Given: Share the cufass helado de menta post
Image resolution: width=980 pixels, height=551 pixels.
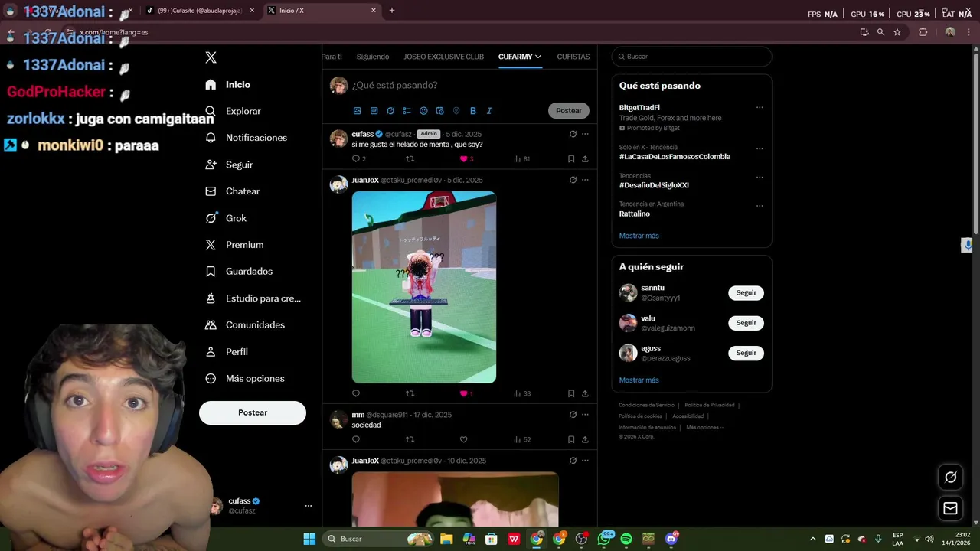Looking at the screenshot, I should (x=585, y=159).
